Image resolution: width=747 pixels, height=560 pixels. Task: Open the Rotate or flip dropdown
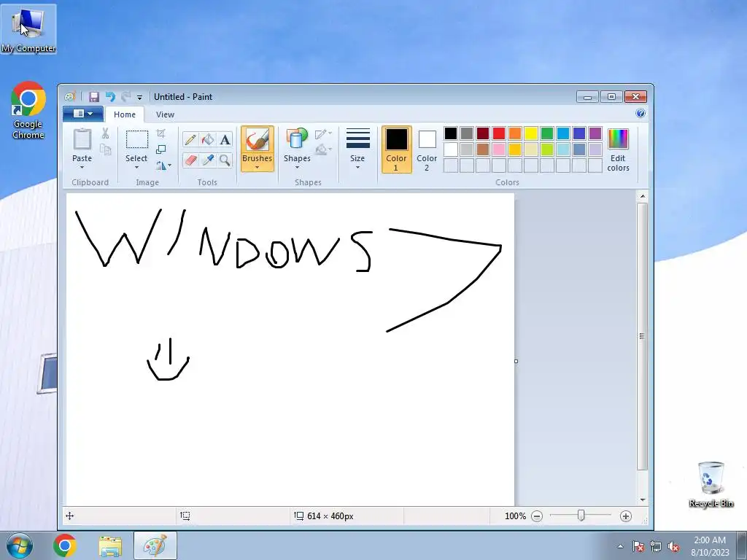pyautogui.click(x=163, y=166)
